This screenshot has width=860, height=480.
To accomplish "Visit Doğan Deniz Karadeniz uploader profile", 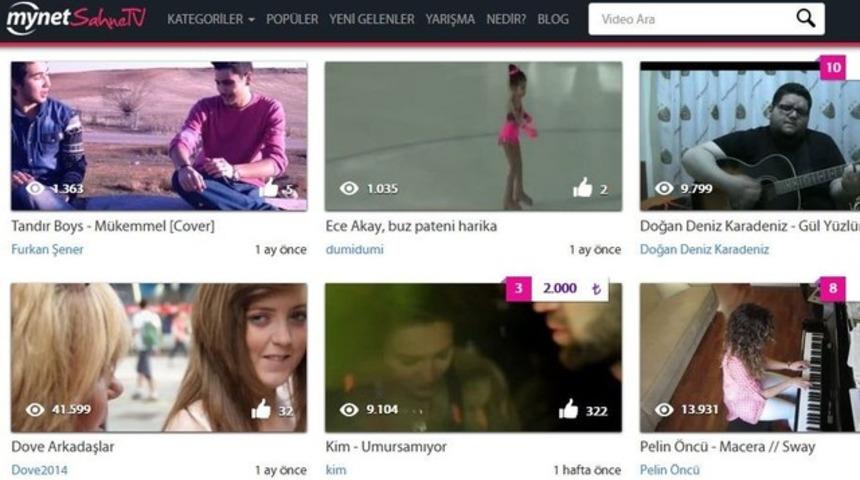I will point(704,250).
